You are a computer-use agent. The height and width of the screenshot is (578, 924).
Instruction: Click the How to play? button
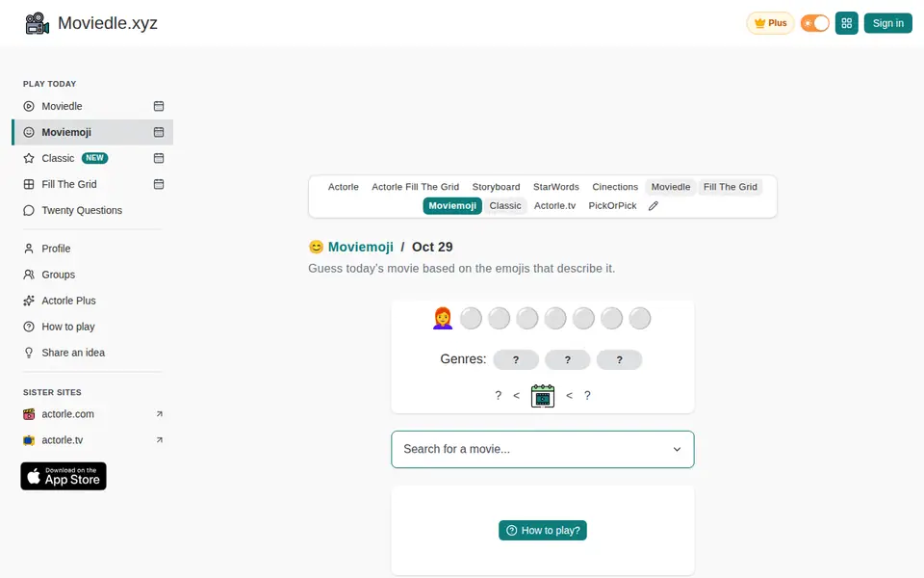pyautogui.click(x=543, y=530)
